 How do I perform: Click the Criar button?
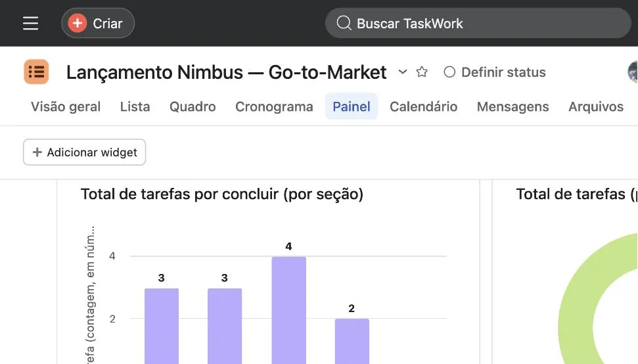(x=98, y=23)
